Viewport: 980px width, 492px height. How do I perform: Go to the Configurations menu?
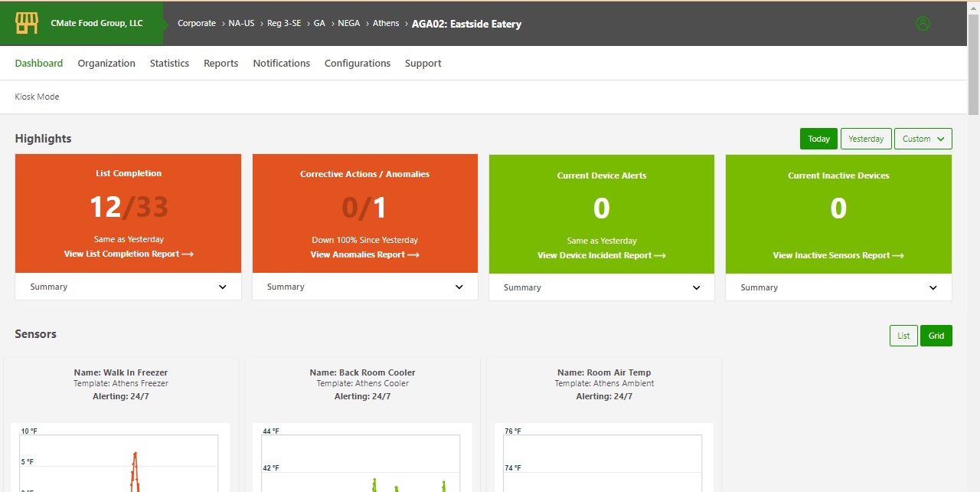click(x=357, y=64)
